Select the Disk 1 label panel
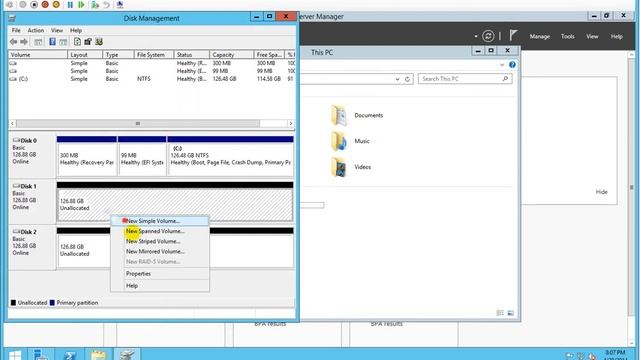 pos(32,202)
